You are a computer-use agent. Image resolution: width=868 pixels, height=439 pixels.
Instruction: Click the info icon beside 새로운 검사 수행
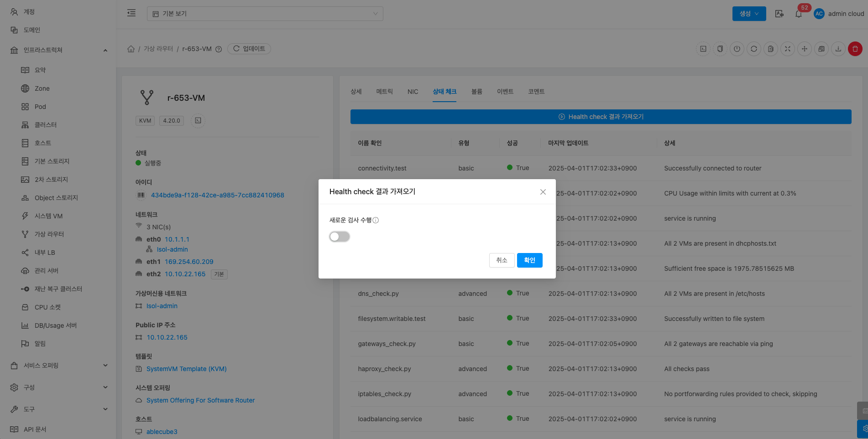(x=376, y=220)
